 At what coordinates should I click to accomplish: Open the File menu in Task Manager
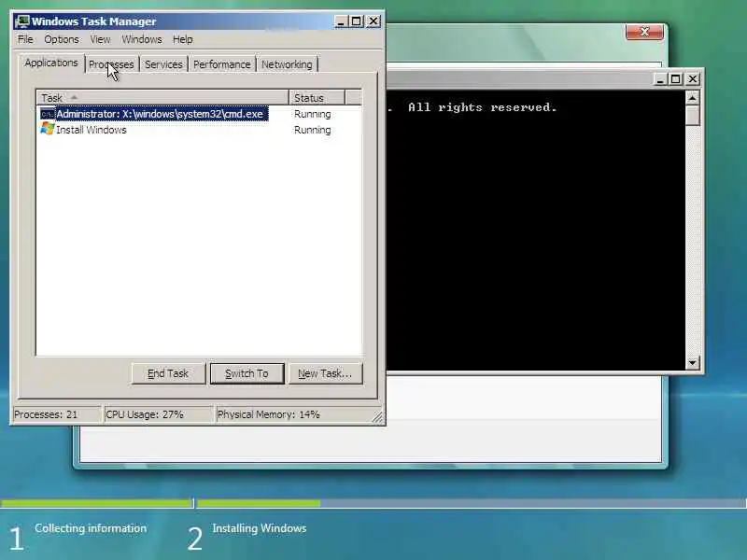[25, 39]
